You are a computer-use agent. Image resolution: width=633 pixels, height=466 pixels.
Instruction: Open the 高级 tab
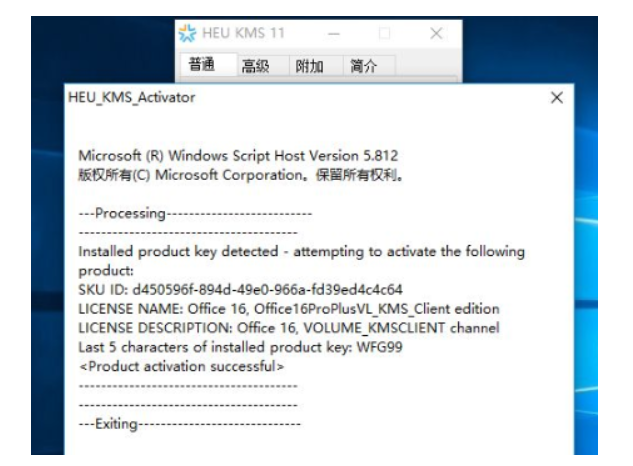point(255,66)
